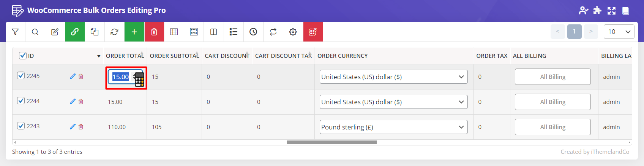Click the horizontal table scrollbar thumb

(331, 142)
